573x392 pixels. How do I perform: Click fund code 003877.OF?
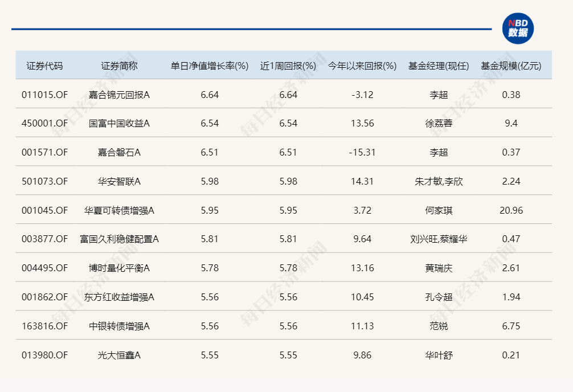(44, 239)
